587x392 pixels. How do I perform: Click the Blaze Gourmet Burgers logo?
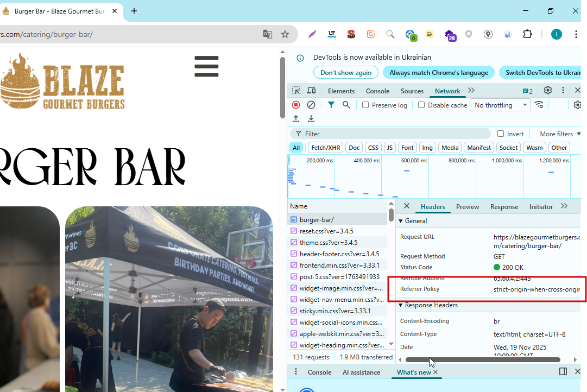pyautogui.click(x=62, y=81)
